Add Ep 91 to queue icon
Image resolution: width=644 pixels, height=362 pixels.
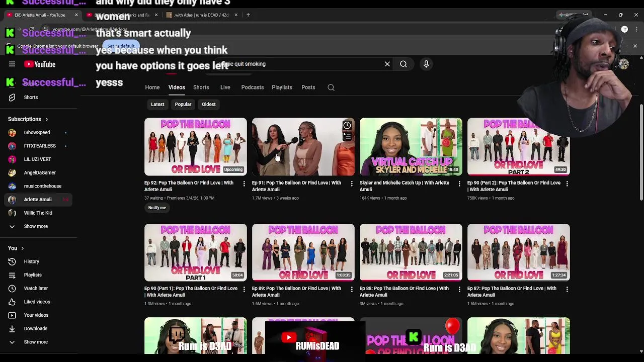click(x=347, y=136)
